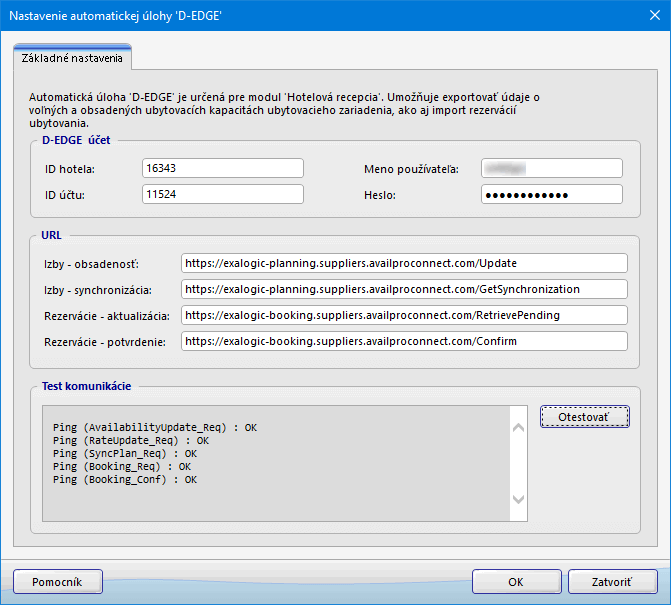Select the Meno používateľa field
This screenshot has height=605, width=671.
pyautogui.click(x=551, y=168)
